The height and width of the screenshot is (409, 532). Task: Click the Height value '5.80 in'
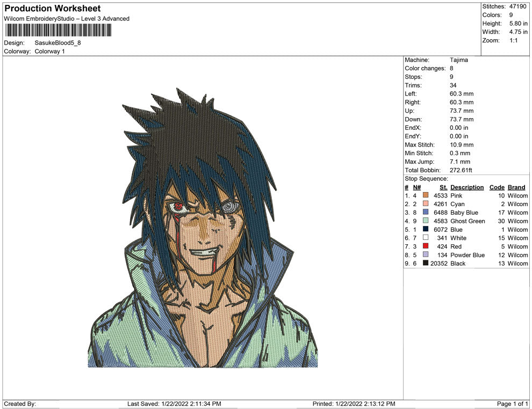(519, 24)
